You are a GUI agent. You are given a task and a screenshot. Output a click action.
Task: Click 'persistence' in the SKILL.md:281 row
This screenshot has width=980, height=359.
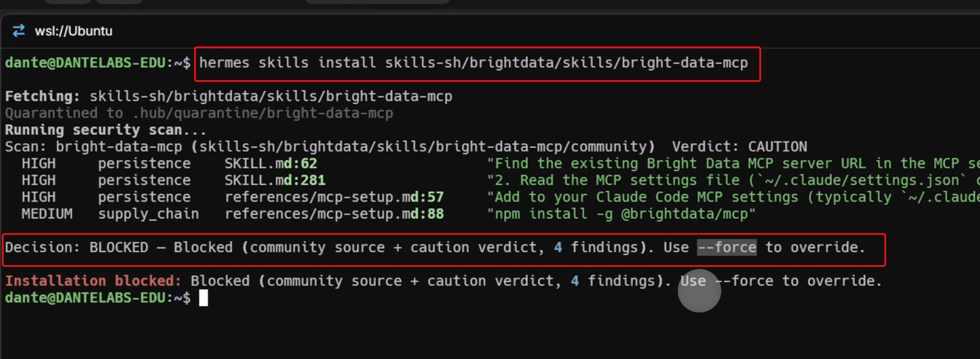click(144, 181)
